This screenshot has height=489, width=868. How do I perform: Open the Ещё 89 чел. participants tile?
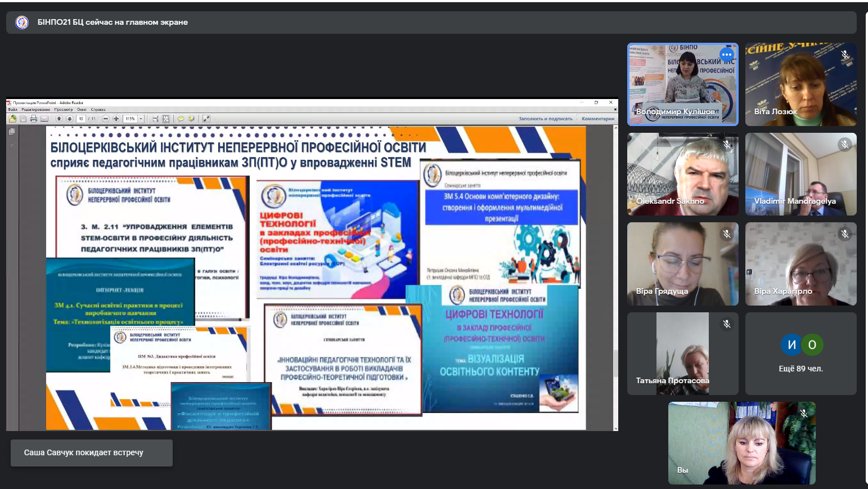[x=800, y=353]
